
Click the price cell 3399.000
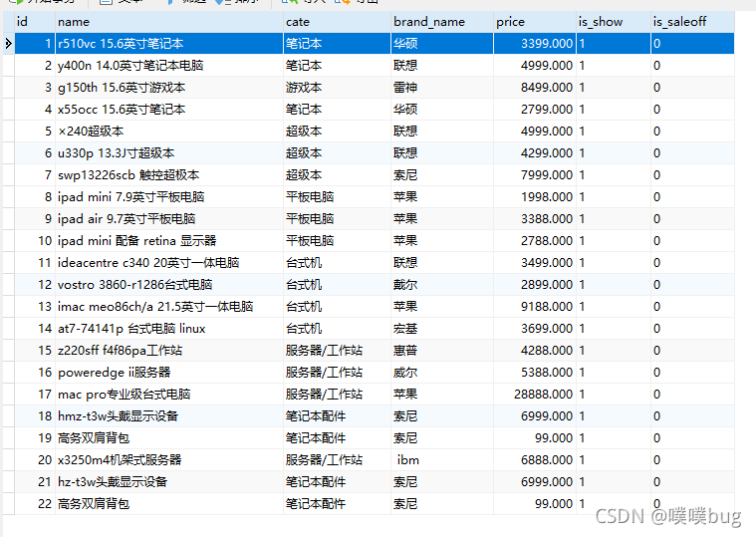(534, 44)
